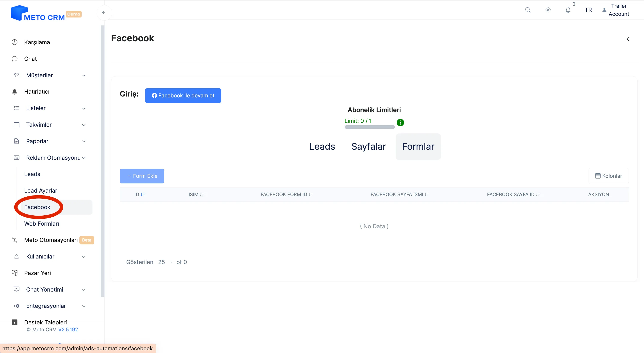Image resolution: width=644 pixels, height=353 pixels.
Task: Click the Müşteriler people icon
Action: pos(17,75)
